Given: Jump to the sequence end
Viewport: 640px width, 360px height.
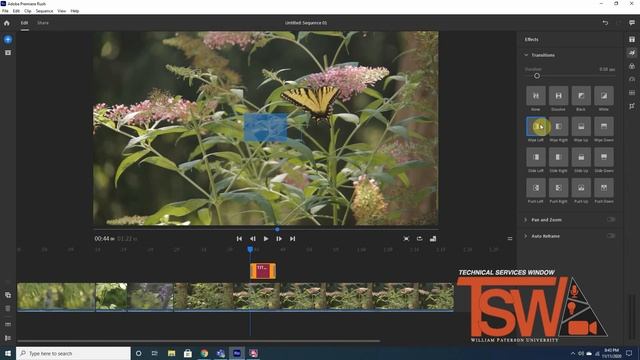Looking at the screenshot, I should [x=292, y=239].
